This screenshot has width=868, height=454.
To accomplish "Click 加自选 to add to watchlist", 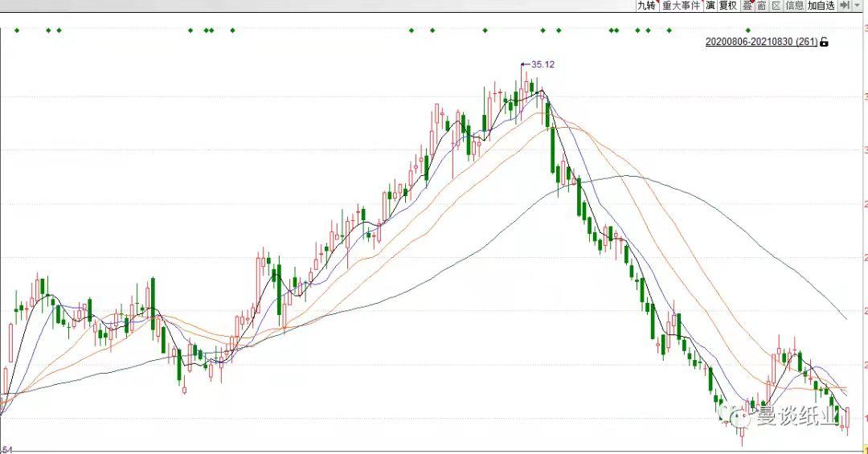I will coord(821,6).
